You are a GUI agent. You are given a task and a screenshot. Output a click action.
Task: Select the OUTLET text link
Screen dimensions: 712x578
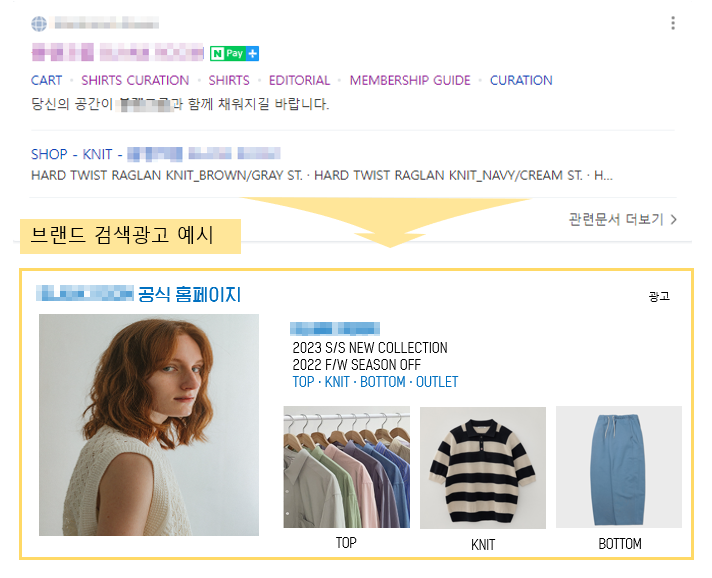437,382
